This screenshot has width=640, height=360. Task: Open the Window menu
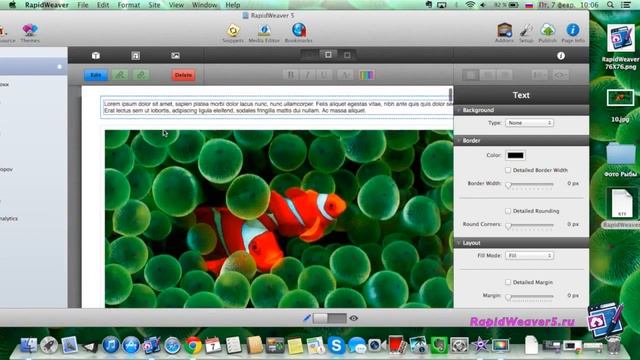(204, 5)
